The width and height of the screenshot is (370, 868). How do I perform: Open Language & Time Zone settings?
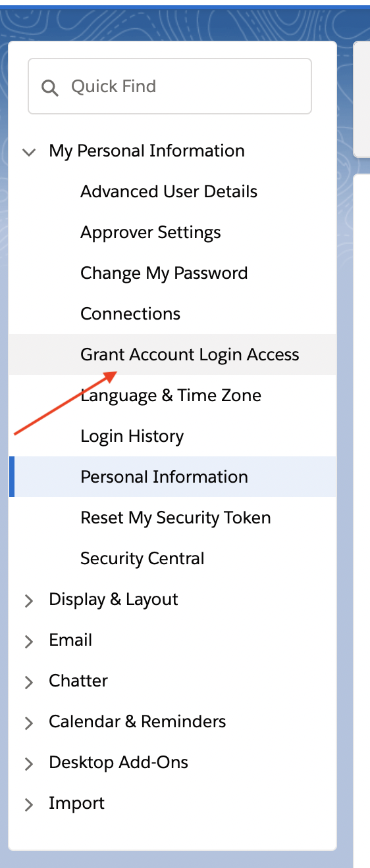(x=171, y=395)
